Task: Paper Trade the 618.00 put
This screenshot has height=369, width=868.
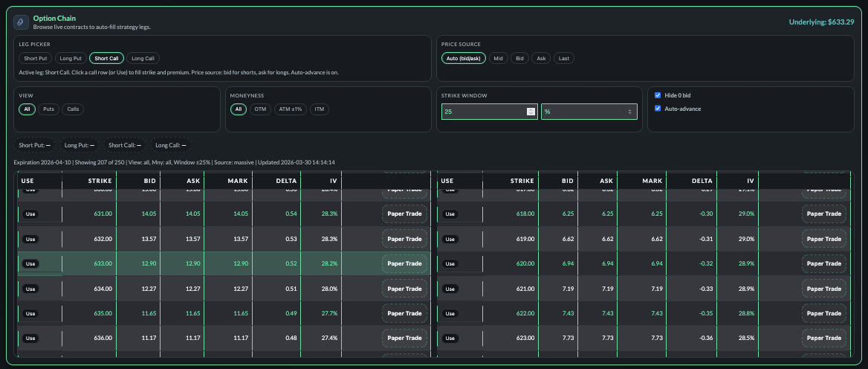Action: click(824, 214)
